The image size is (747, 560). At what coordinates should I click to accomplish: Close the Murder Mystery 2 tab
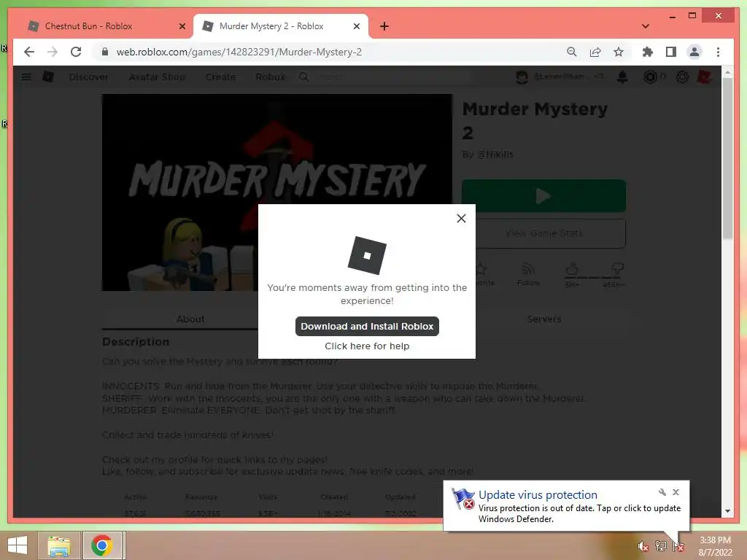tap(356, 27)
